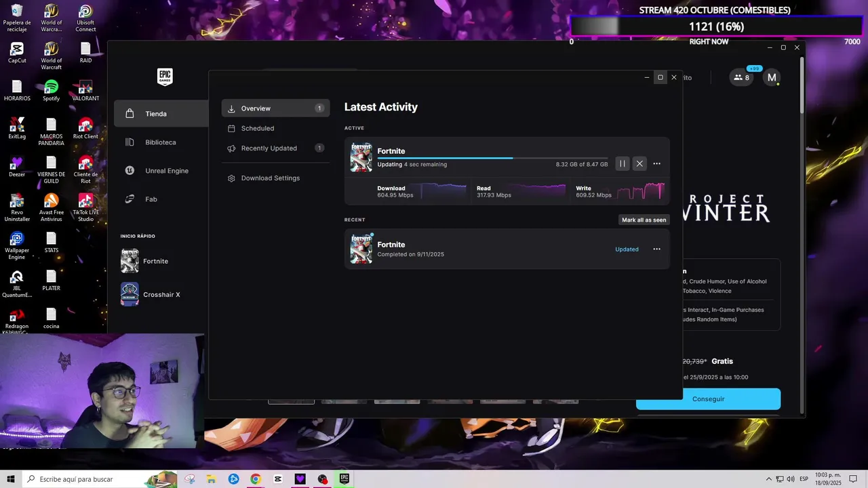Select the Overview tab in downloads
This screenshot has width=868, height=488.
(x=275, y=108)
